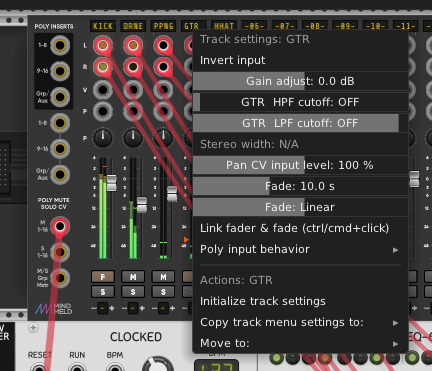Adjust the Fade Linear profile slider
Viewport: 432px width, 371px height.
[x=300, y=207]
